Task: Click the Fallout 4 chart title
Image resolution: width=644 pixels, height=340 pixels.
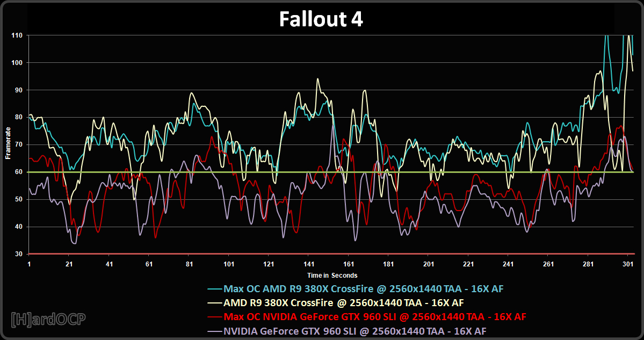Action: 321,19
